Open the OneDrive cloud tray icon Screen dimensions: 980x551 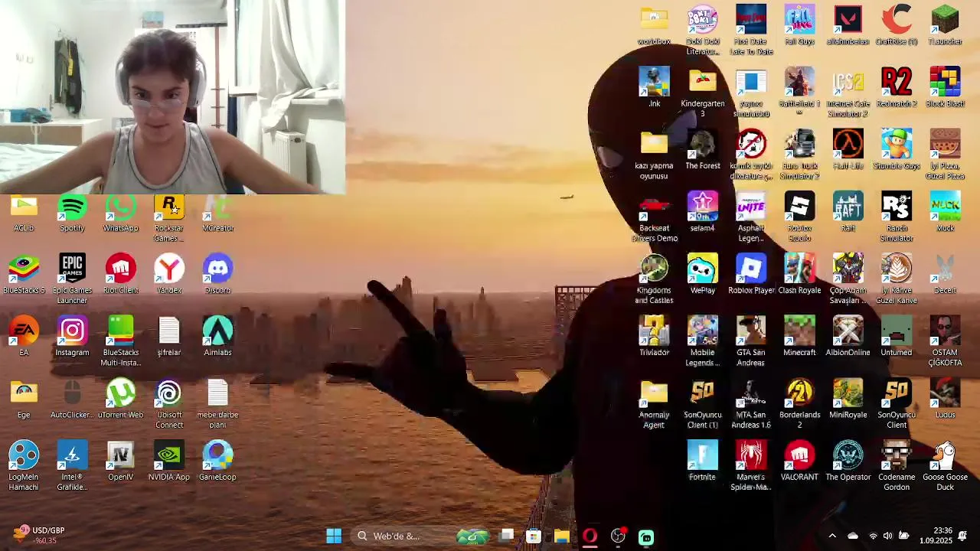[853, 536]
